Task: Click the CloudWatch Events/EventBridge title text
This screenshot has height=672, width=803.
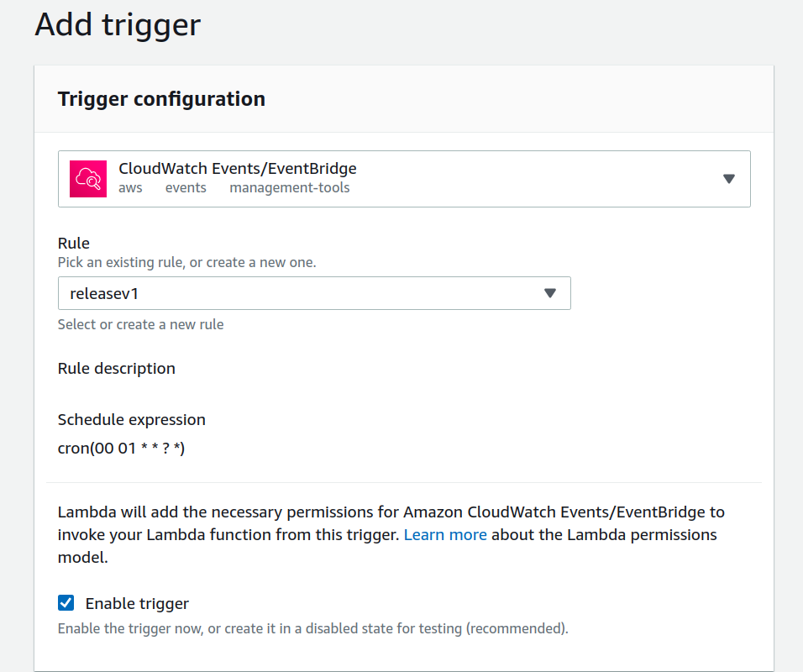Action: [x=238, y=168]
